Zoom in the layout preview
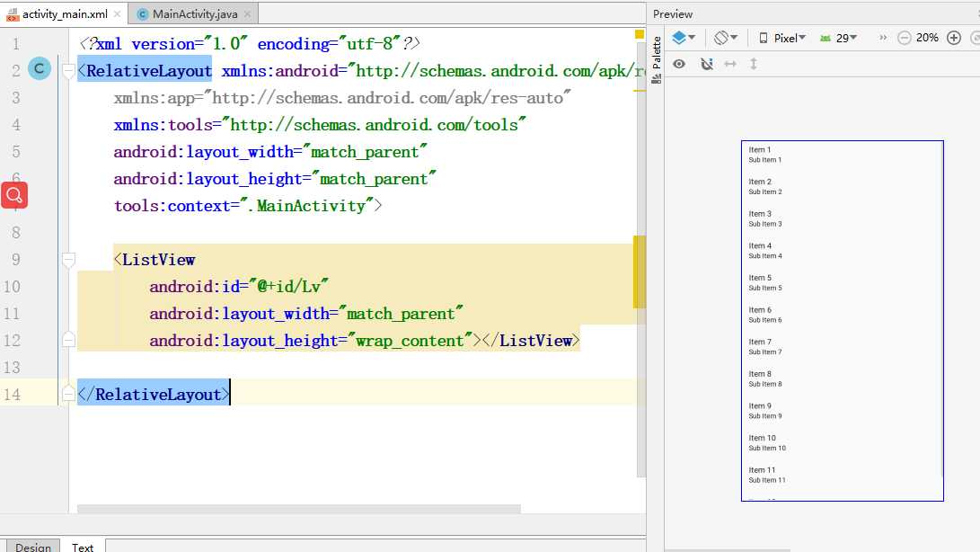This screenshot has width=980, height=552. tap(954, 38)
